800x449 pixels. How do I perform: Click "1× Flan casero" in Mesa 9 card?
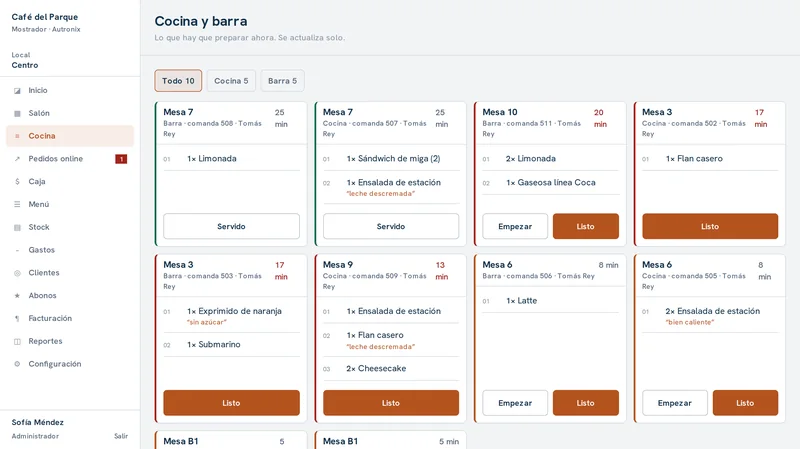point(375,335)
